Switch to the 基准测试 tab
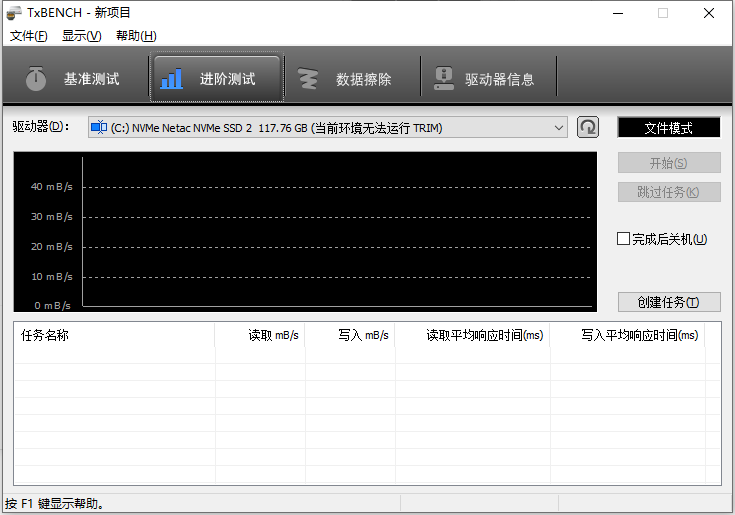Viewport: 735px width, 515px height. click(76, 78)
